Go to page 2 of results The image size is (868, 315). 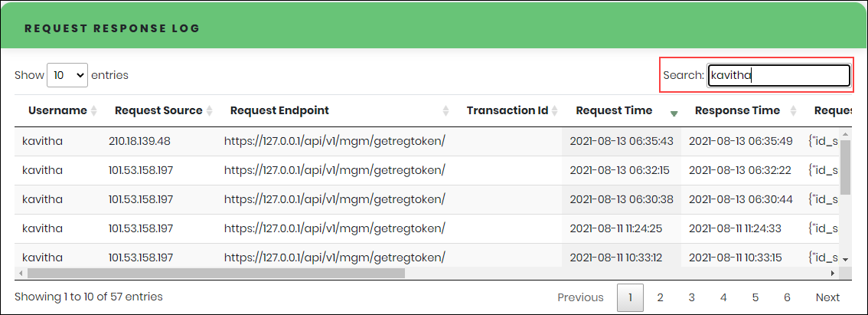660,298
